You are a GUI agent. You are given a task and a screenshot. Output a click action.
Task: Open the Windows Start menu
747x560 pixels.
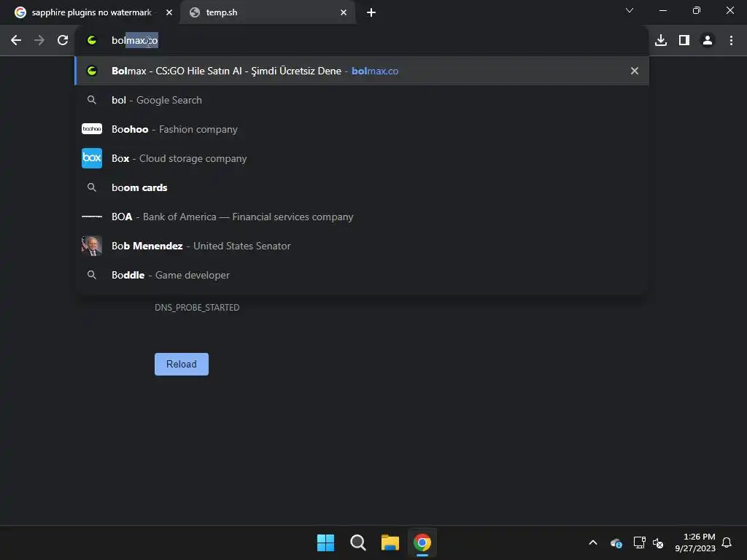point(326,542)
